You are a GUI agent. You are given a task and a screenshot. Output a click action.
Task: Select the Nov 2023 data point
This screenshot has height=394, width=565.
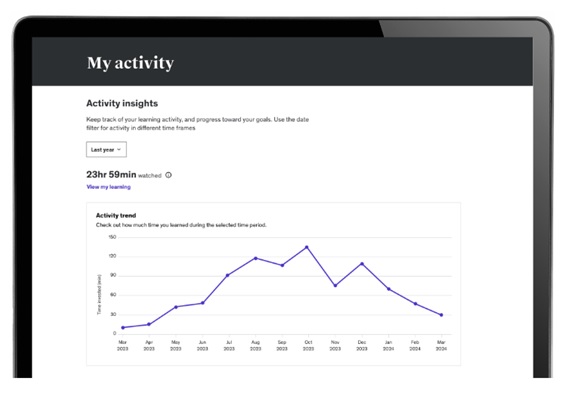pyautogui.click(x=335, y=285)
